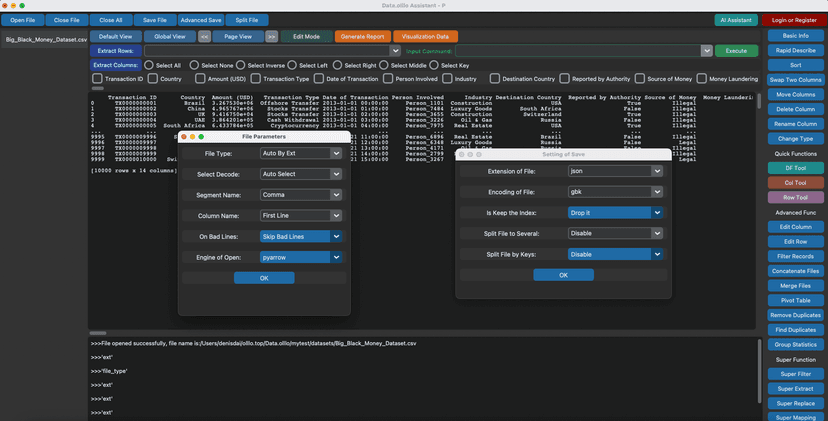
Task: Click the previous page "<<" button
Action: click(204, 36)
